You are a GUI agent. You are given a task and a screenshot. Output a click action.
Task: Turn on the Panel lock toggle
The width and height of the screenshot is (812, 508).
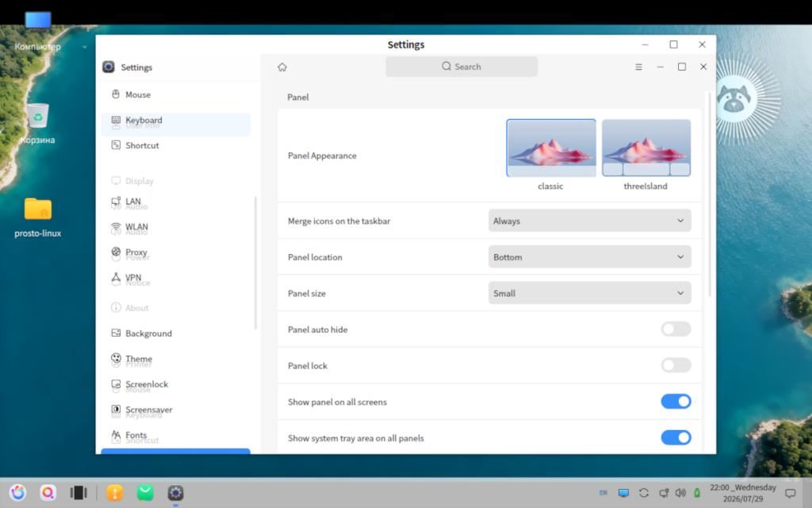676,365
